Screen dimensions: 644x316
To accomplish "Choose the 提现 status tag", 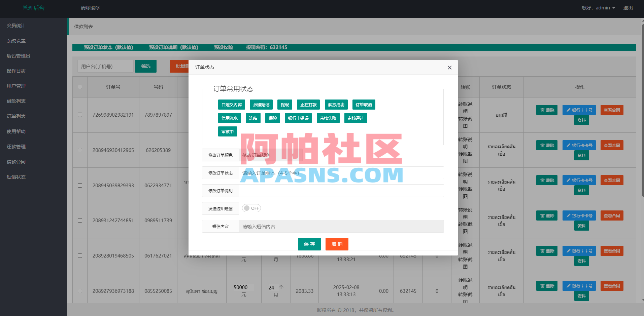I will point(285,105).
